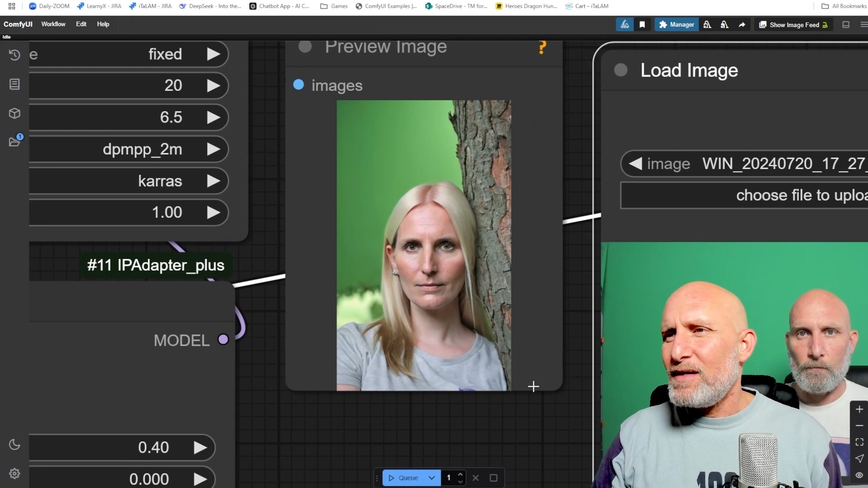Collapse the Load Image node dot
Image resolution: width=868 pixels, height=488 pixels.
(621, 70)
